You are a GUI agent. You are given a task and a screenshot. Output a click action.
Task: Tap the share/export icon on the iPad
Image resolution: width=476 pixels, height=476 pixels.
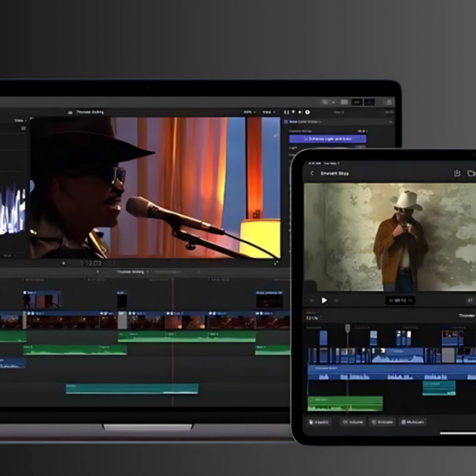[457, 173]
